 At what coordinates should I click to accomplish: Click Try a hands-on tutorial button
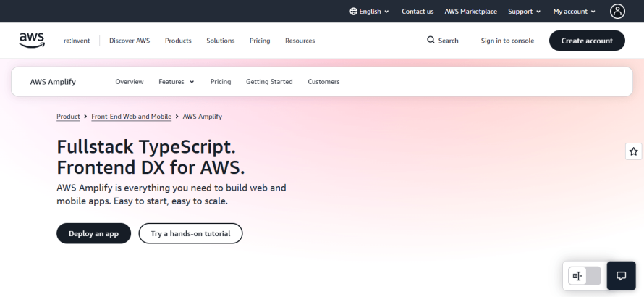(x=190, y=234)
